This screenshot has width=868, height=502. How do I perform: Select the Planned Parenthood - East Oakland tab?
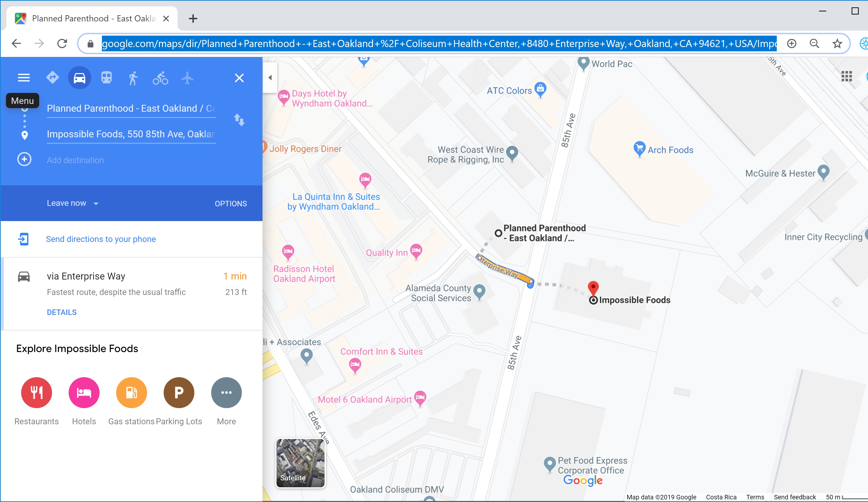(x=92, y=19)
